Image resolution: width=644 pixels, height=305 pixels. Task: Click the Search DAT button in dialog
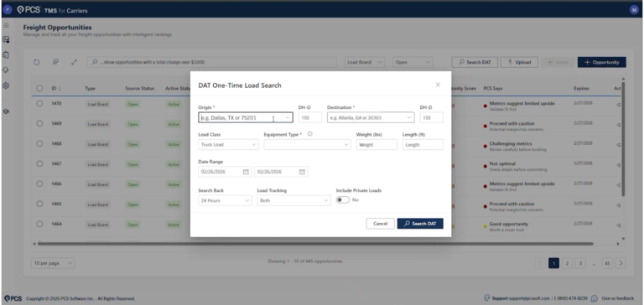420,224
